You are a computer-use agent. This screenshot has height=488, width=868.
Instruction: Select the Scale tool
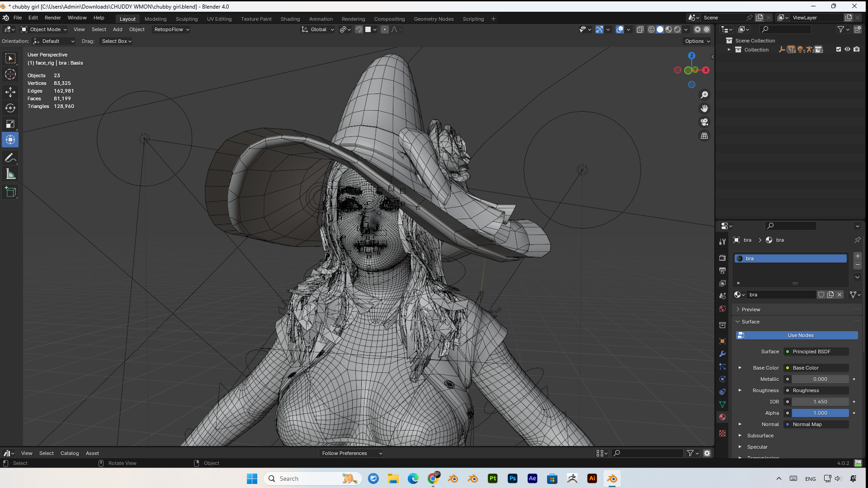10,124
